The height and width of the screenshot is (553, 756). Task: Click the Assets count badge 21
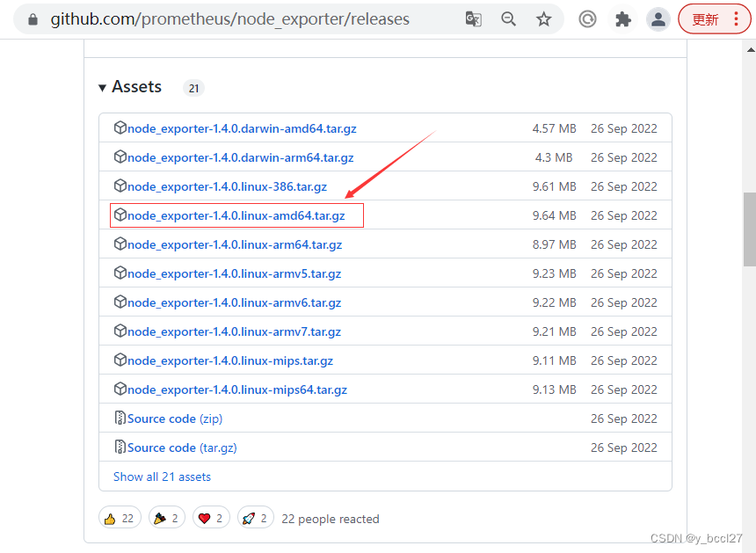point(193,88)
